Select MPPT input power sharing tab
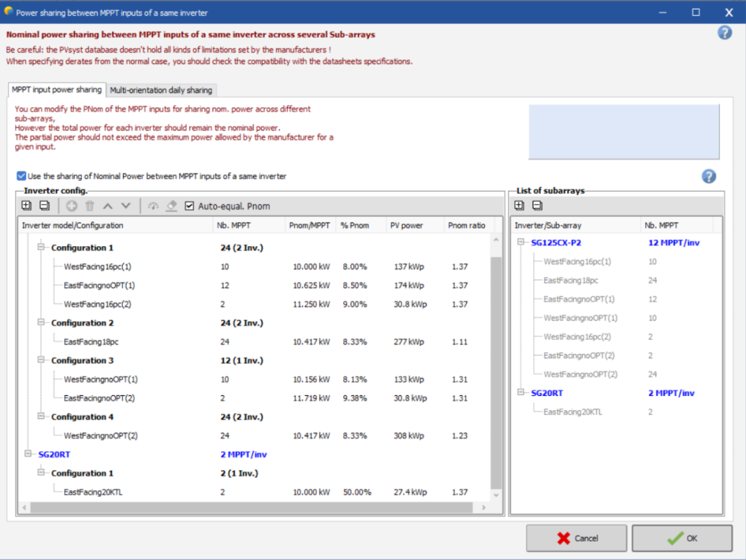 [57, 89]
